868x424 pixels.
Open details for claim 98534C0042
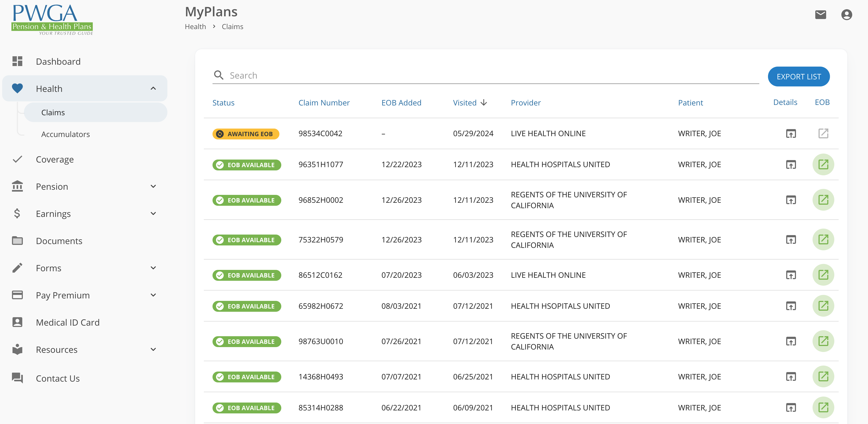pyautogui.click(x=791, y=133)
